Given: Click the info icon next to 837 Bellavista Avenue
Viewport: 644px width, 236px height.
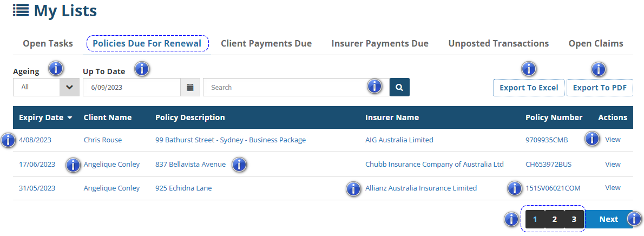Looking at the screenshot, I should tap(239, 165).
